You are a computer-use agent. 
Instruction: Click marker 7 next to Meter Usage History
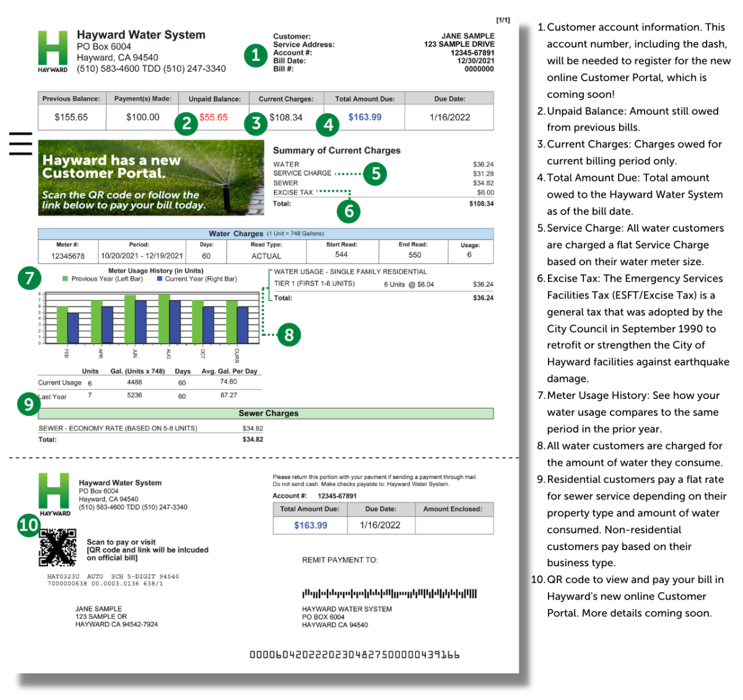tap(29, 278)
